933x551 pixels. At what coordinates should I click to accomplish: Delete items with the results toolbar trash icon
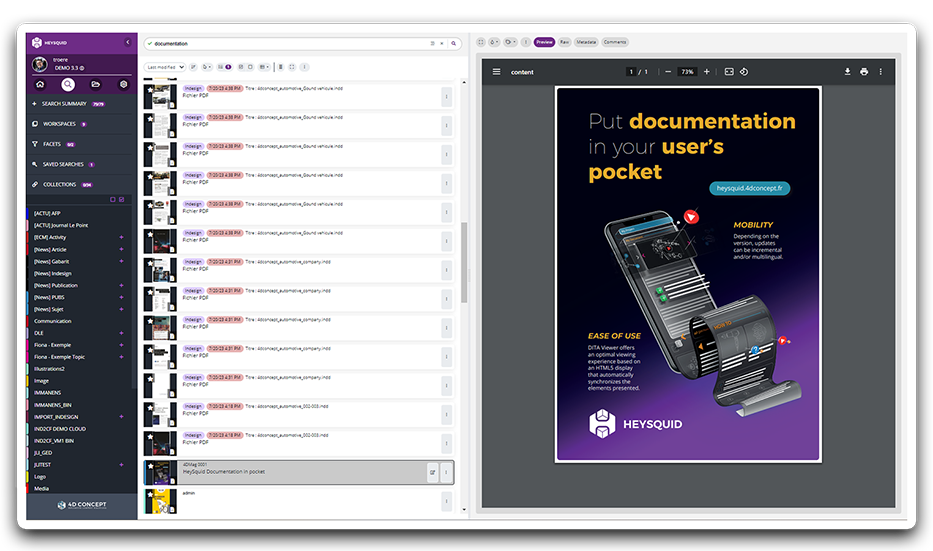click(x=280, y=67)
